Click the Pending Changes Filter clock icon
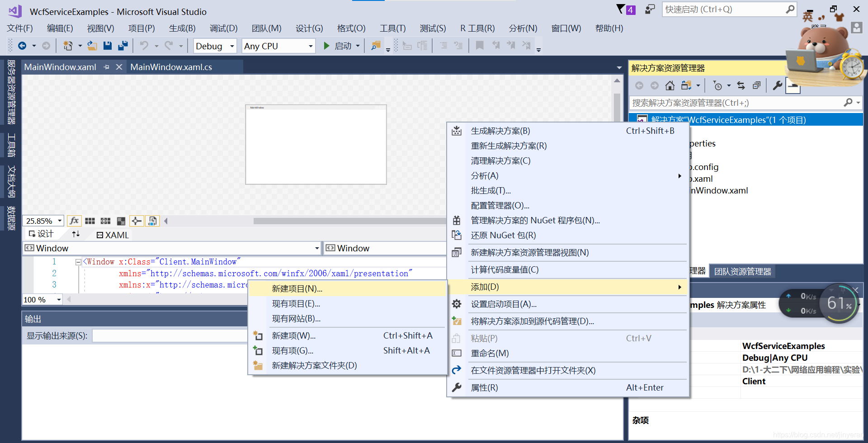The height and width of the screenshot is (443, 868). pos(717,85)
